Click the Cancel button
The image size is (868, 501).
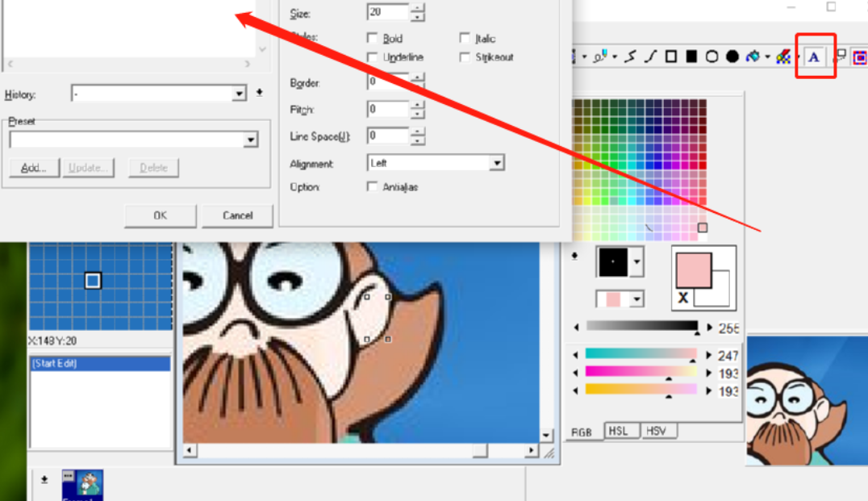click(237, 215)
